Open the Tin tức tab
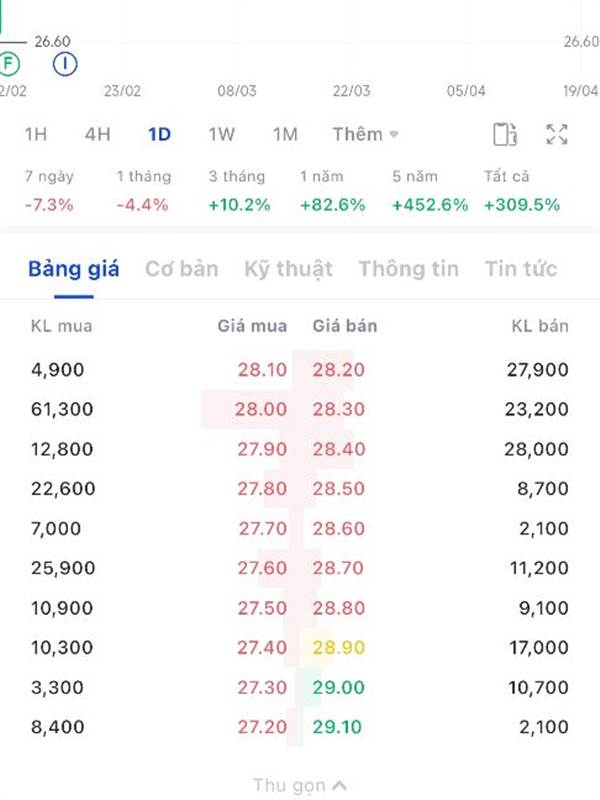Viewport: 600px width, 800px height. pyautogui.click(x=521, y=269)
